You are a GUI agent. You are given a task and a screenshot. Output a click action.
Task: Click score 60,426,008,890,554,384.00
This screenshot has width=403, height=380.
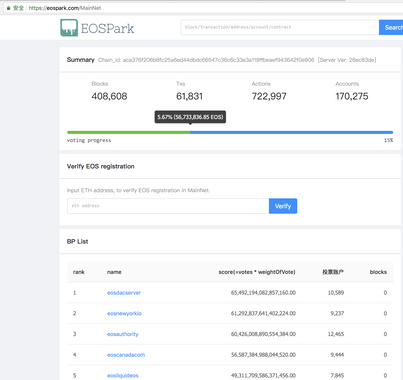[x=263, y=334]
